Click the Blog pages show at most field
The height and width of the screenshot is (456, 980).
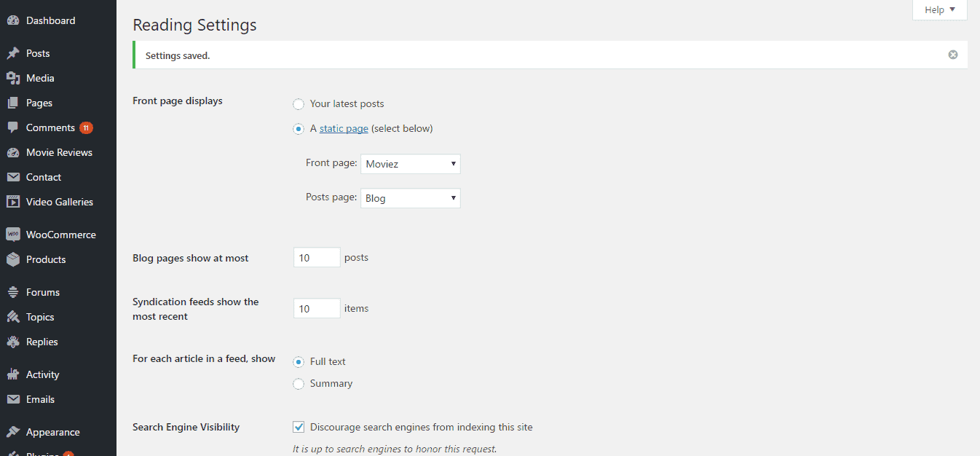pos(317,258)
